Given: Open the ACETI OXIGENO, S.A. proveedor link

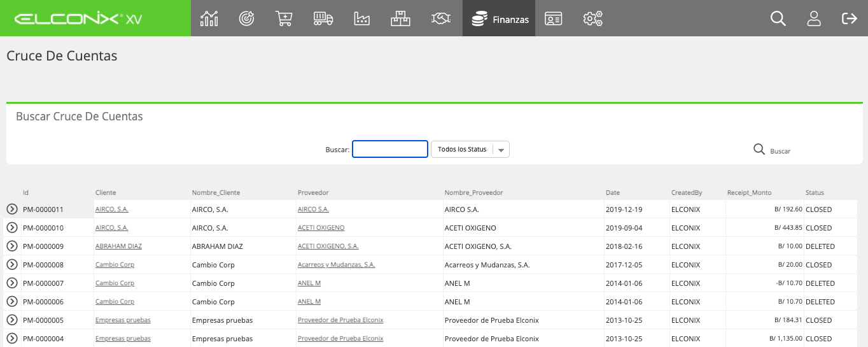Looking at the screenshot, I should point(328,246).
